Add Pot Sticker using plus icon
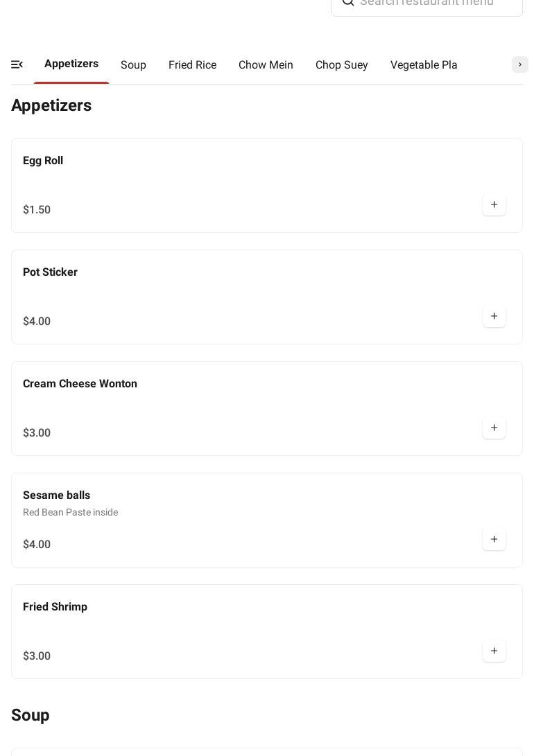Image resolution: width=534 pixels, height=756 pixels. [x=494, y=317]
